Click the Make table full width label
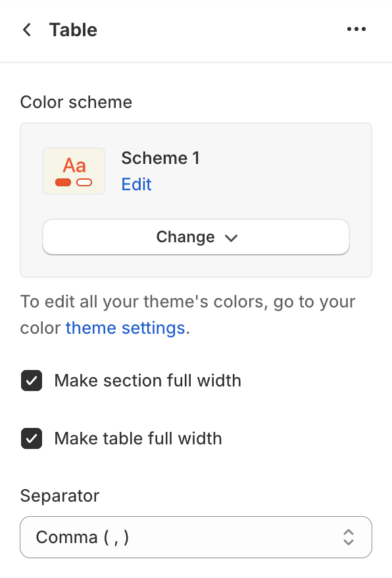 coord(138,438)
